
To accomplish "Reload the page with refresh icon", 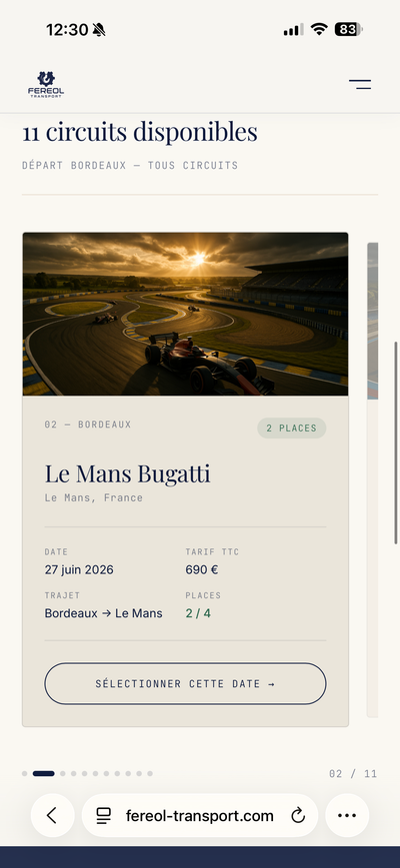I will pos(298,815).
